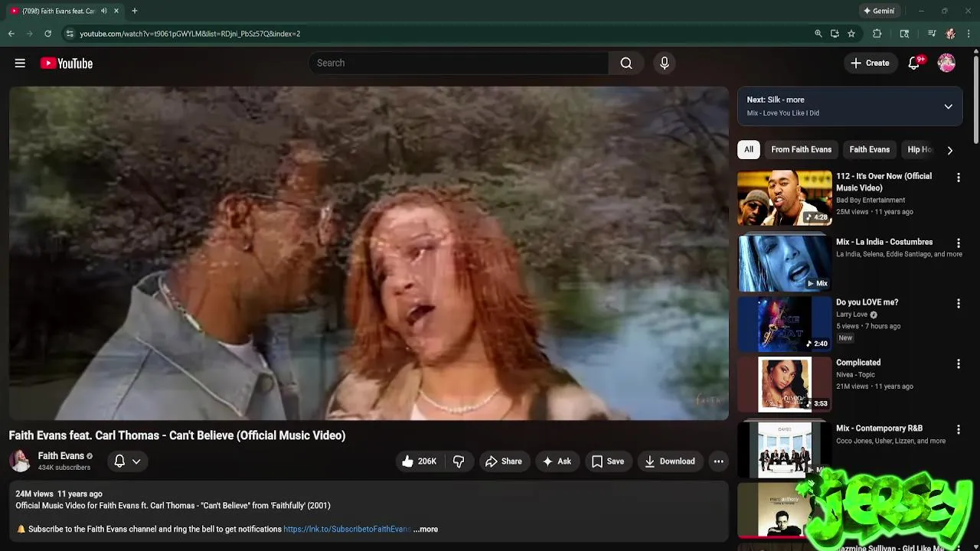
Task: Open Google Lens search icon in toolbar
Action: click(x=904, y=34)
